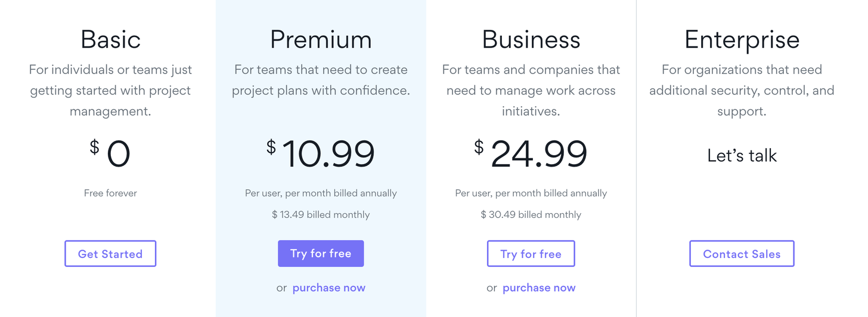Select the Business plan heading

pos(531,39)
